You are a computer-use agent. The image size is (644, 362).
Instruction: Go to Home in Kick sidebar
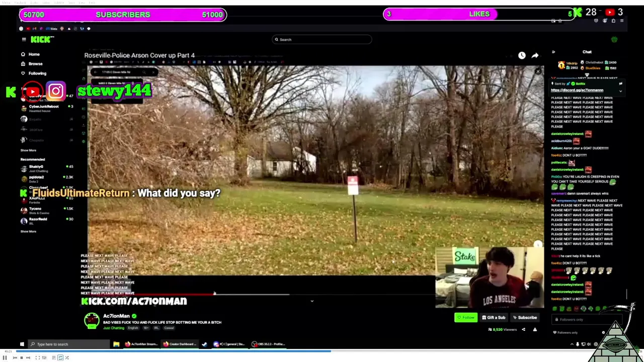coord(30,54)
